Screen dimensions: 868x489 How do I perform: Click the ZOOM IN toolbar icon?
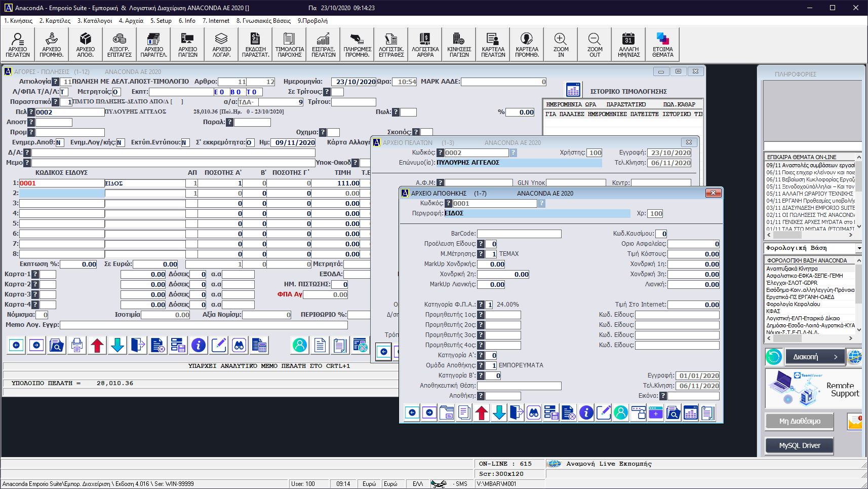[561, 45]
